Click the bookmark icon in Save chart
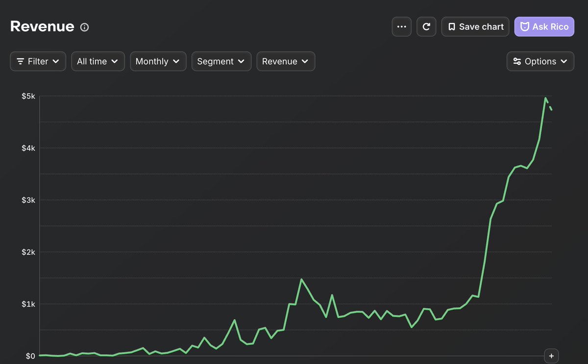This screenshot has width=588, height=364. point(452,27)
